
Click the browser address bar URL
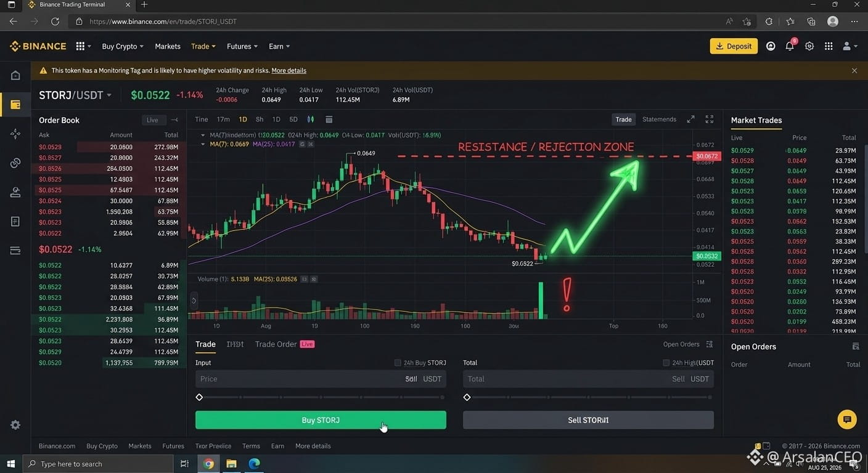point(163,21)
